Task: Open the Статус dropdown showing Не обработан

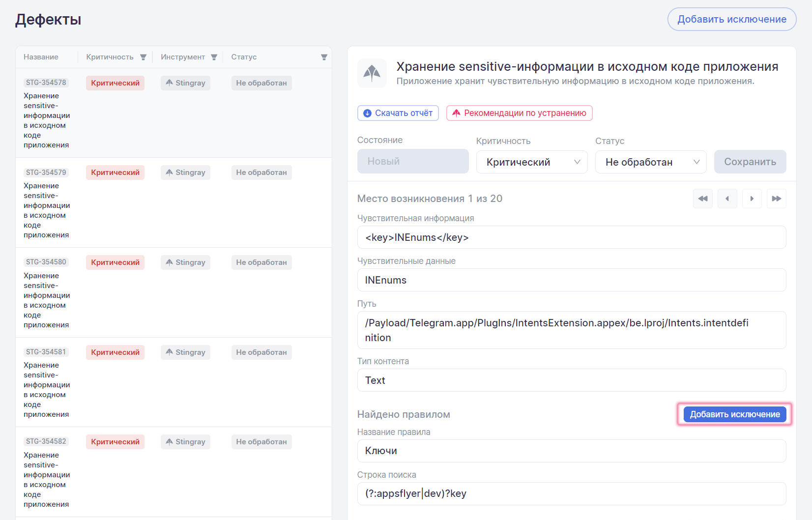Action: [x=650, y=162]
